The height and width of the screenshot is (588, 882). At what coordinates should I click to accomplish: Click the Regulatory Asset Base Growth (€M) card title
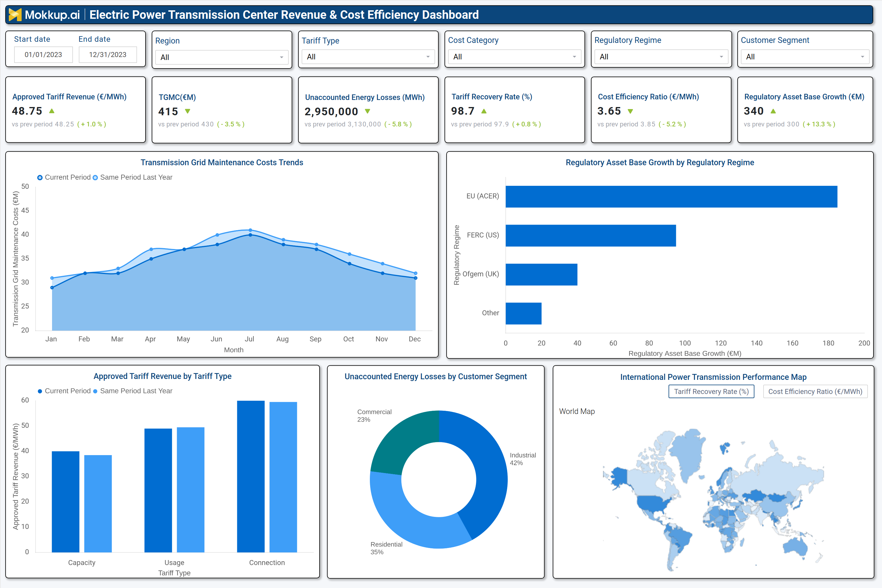804,97
